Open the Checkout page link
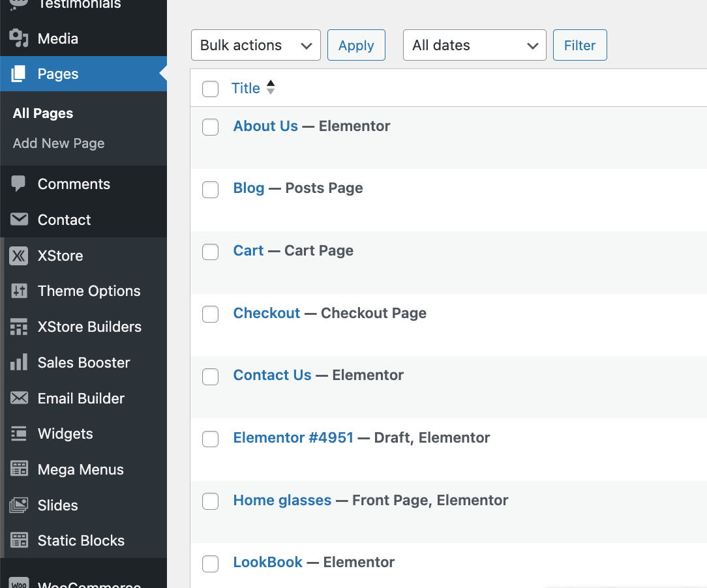This screenshot has height=588, width=707. [x=267, y=313]
